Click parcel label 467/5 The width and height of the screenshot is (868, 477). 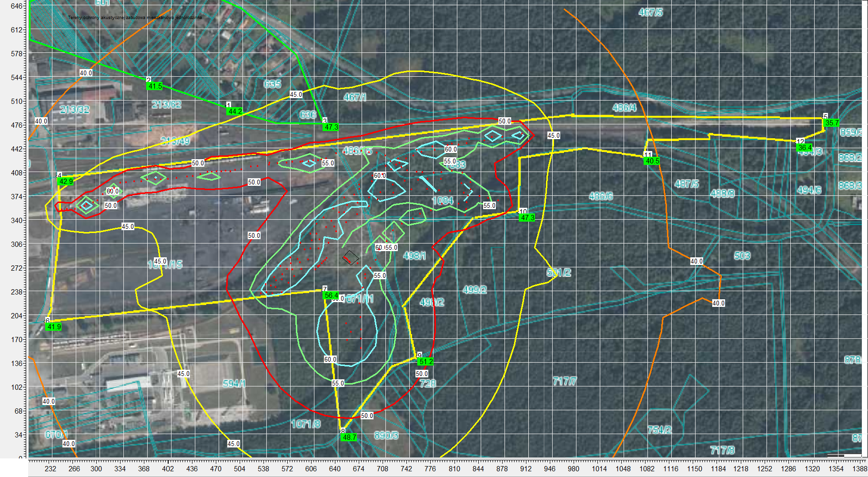[650, 12]
